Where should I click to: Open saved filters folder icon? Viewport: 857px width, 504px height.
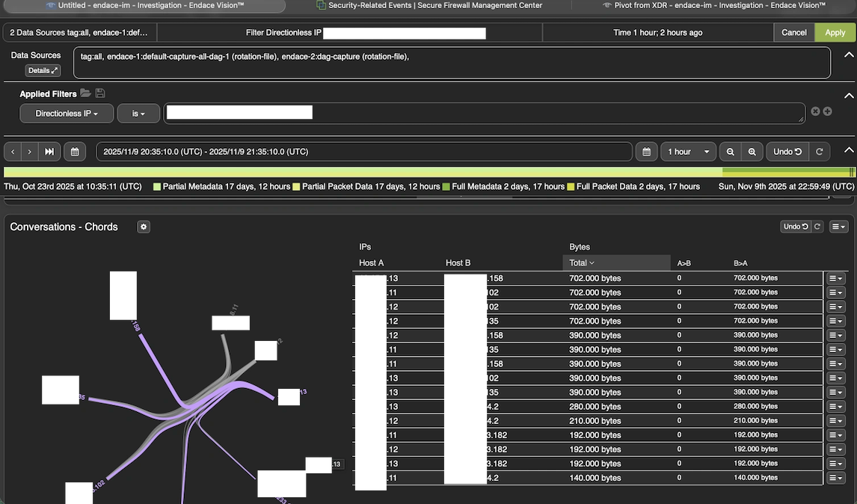(x=85, y=93)
